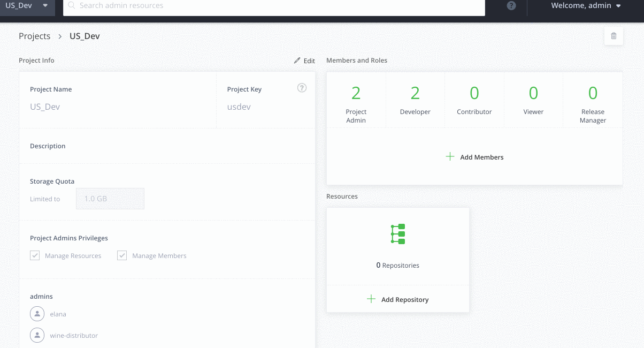Click the 0 Repositories label

[398, 265]
